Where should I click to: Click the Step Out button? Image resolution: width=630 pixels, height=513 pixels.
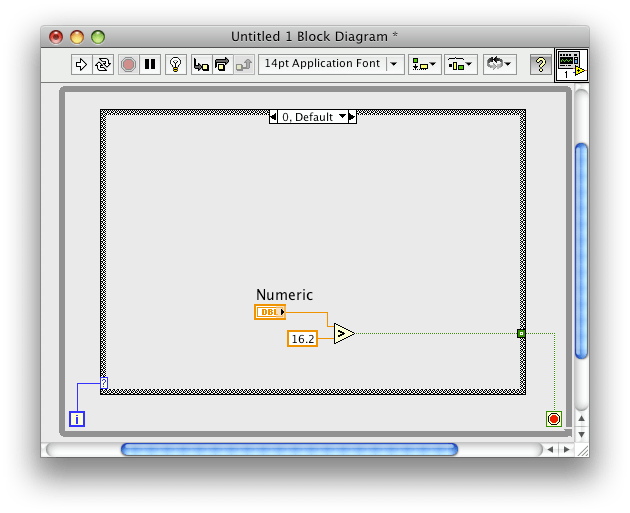point(243,64)
